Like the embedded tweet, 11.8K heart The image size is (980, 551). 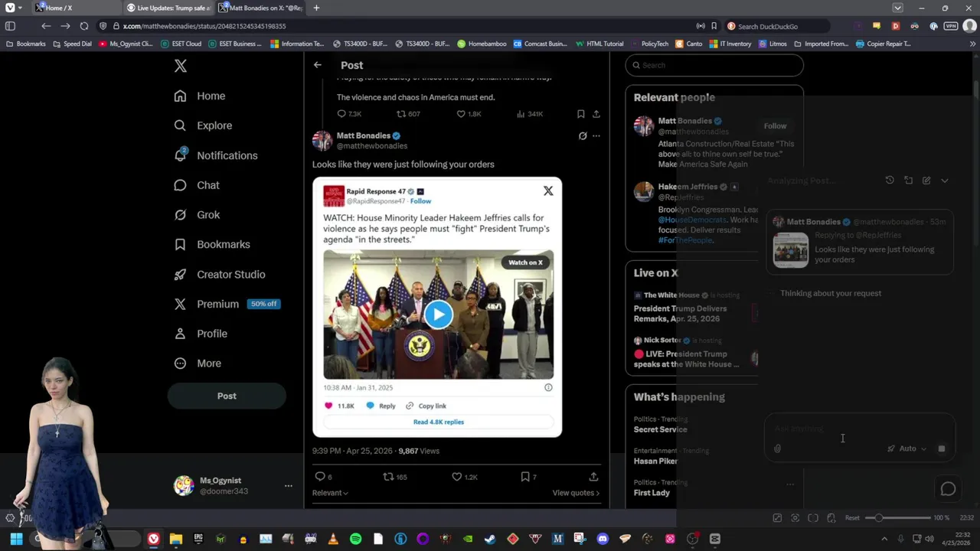pos(339,406)
